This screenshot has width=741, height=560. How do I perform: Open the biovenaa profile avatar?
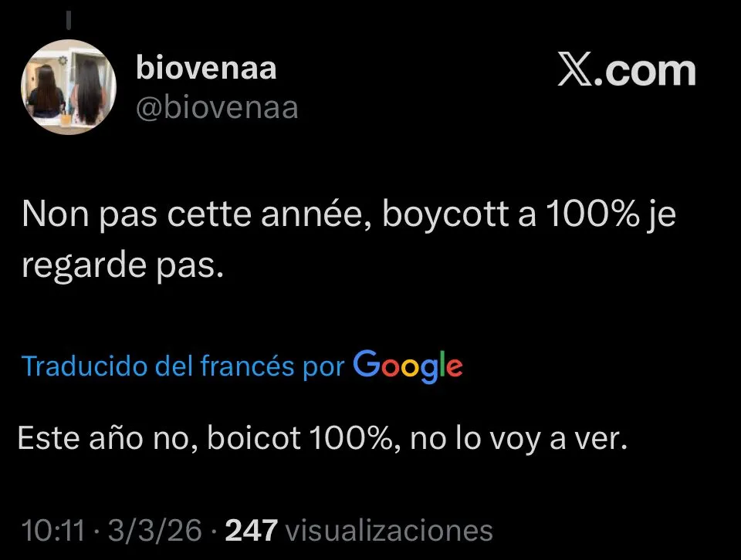coord(69,87)
